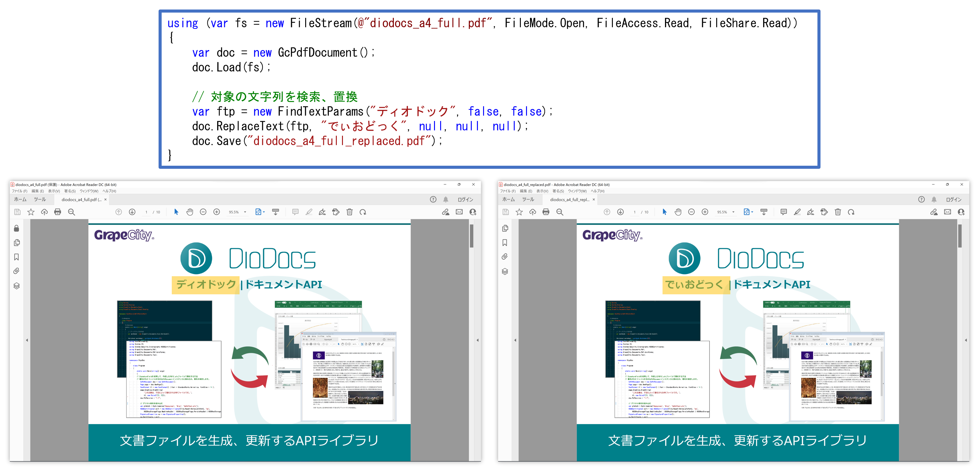Viewport: 980px width, 472px height.
Task: Select the hand pan tool in the right window
Action: pos(678,212)
